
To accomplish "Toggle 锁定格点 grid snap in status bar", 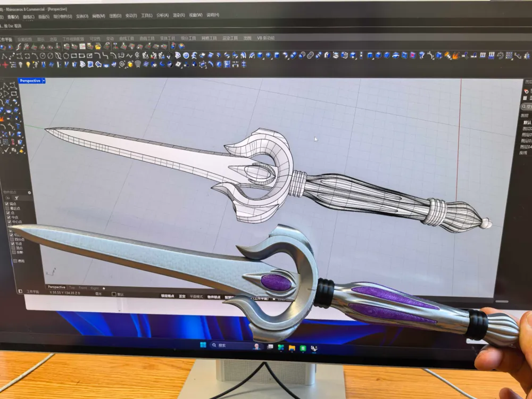I will click(168, 296).
